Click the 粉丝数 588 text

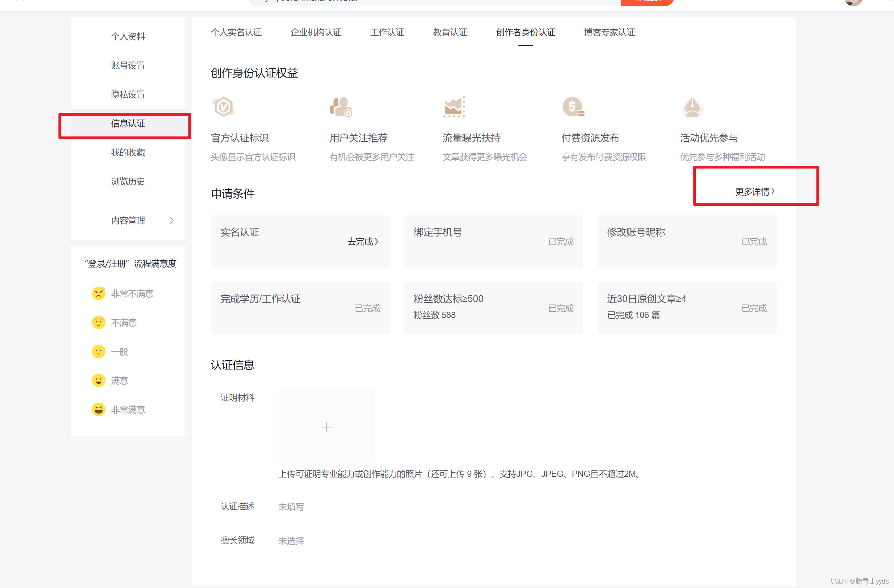pyautogui.click(x=435, y=315)
